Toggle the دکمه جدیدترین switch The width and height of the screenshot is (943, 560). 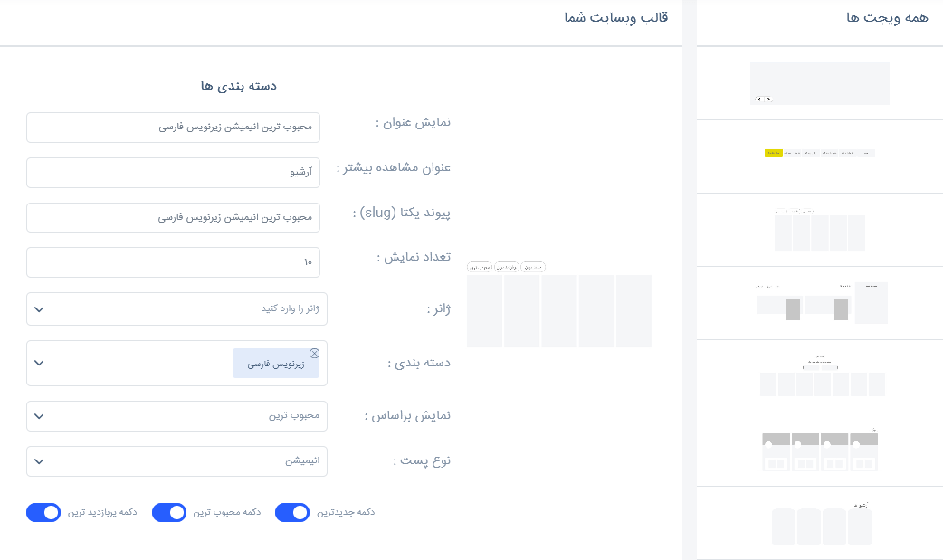click(292, 512)
